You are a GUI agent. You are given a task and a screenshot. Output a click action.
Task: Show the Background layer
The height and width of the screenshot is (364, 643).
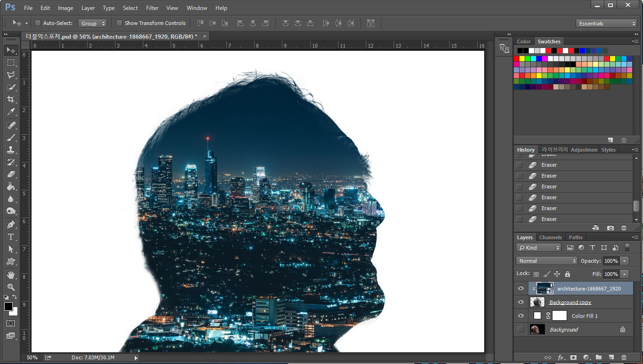coord(521,330)
